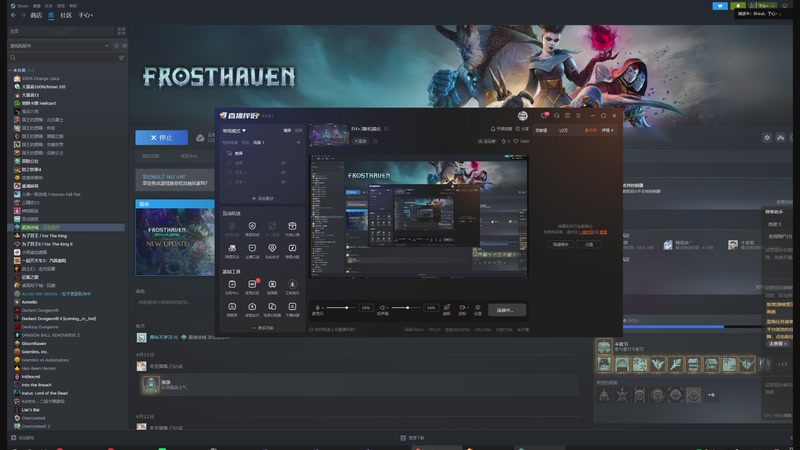Open the FROSTHAVEN New Update news thumbnail
This screenshot has height=450, width=800.
coord(175,238)
